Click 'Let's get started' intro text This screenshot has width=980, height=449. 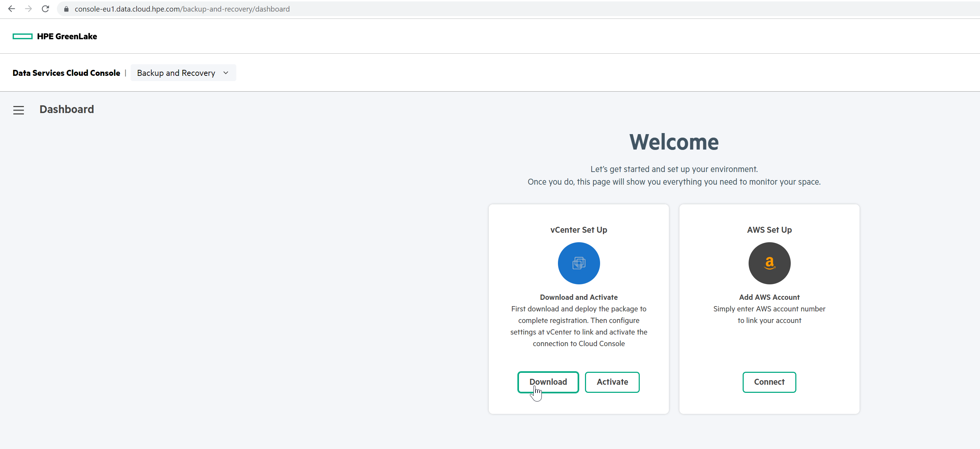point(674,169)
